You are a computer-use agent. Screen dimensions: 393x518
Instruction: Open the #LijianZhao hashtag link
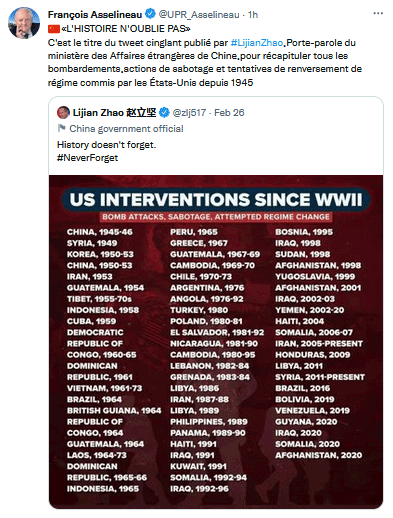click(257, 43)
